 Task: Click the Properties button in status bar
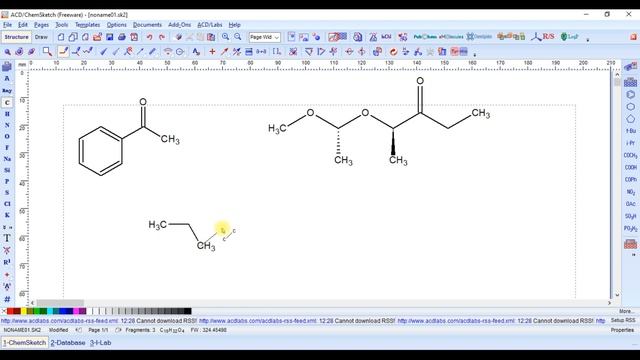[x=622, y=330]
